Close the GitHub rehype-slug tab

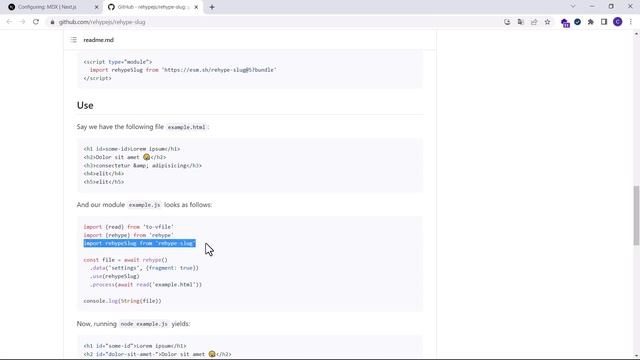click(x=196, y=7)
